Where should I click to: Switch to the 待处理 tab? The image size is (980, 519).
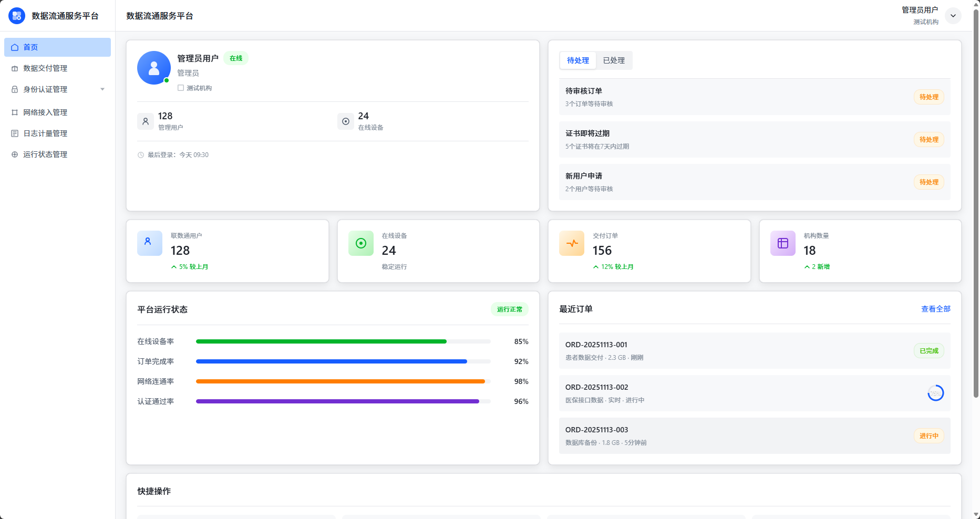tap(577, 60)
